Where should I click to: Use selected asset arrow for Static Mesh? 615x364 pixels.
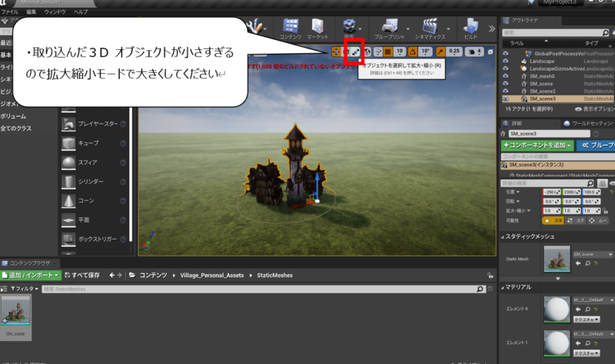click(x=578, y=263)
